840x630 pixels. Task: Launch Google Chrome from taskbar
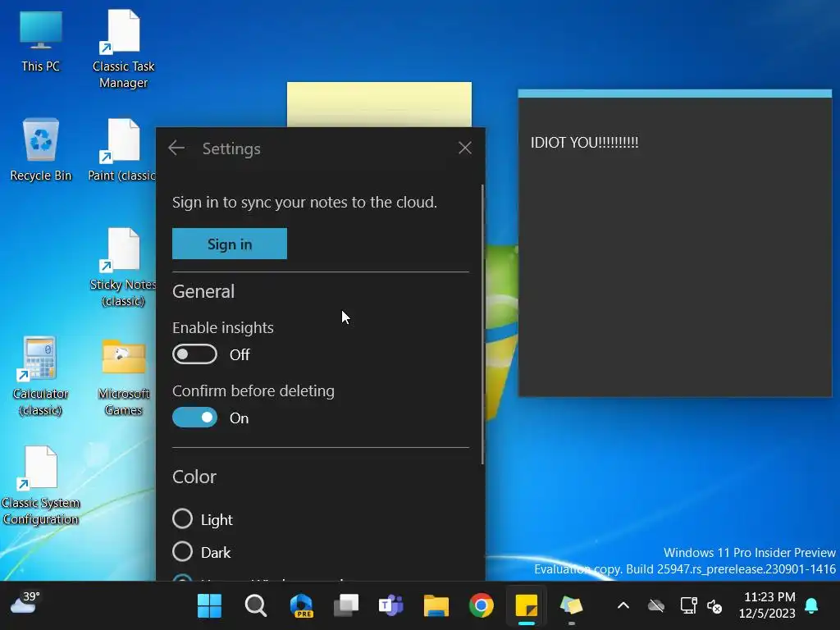pos(481,606)
